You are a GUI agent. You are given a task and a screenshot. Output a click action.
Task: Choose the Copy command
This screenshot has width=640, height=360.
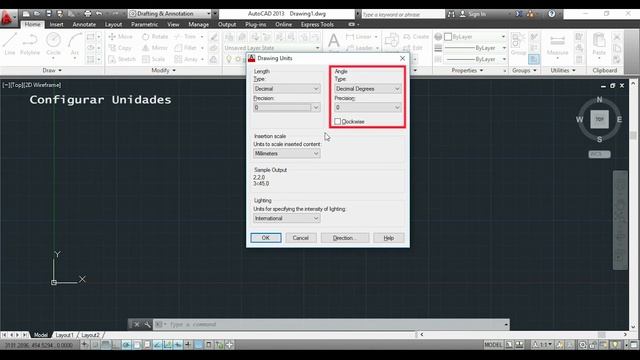120,48
